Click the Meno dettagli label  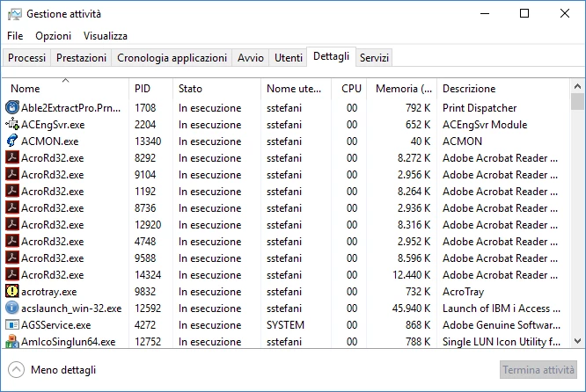click(x=63, y=370)
